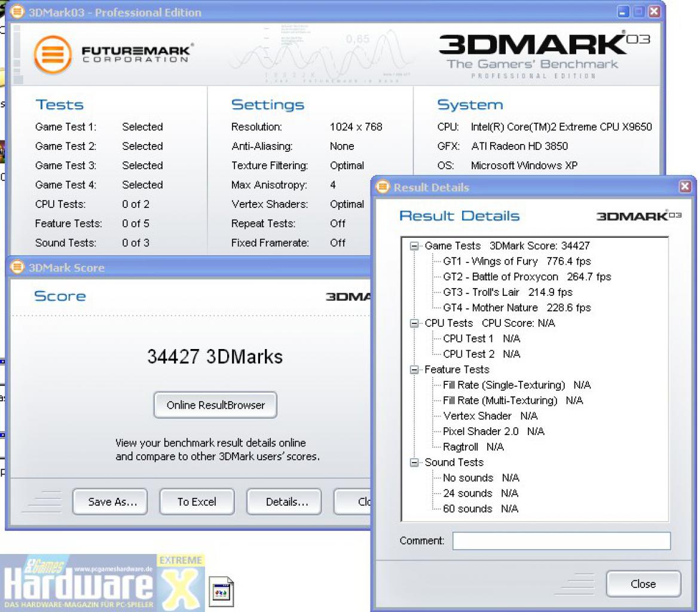Image resolution: width=700 pixels, height=612 pixels.
Task: Collapse the Feature Tests tree node
Action: pyautogui.click(x=414, y=369)
